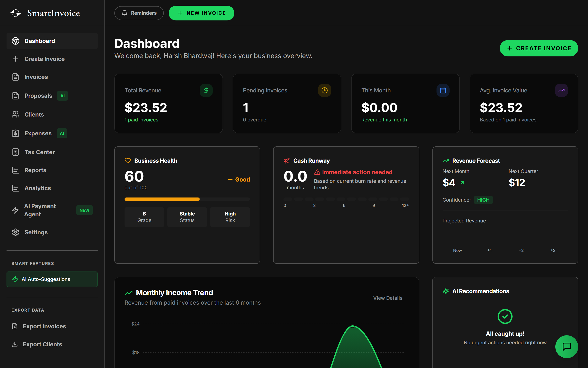Click 'Revenue this month' text
The image size is (588, 368).
(x=384, y=120)
